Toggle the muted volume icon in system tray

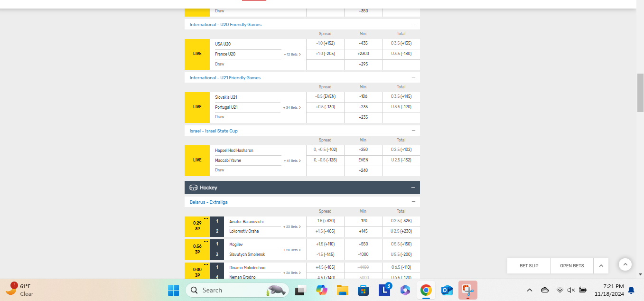pyautogui.click(x=571, y=290)
